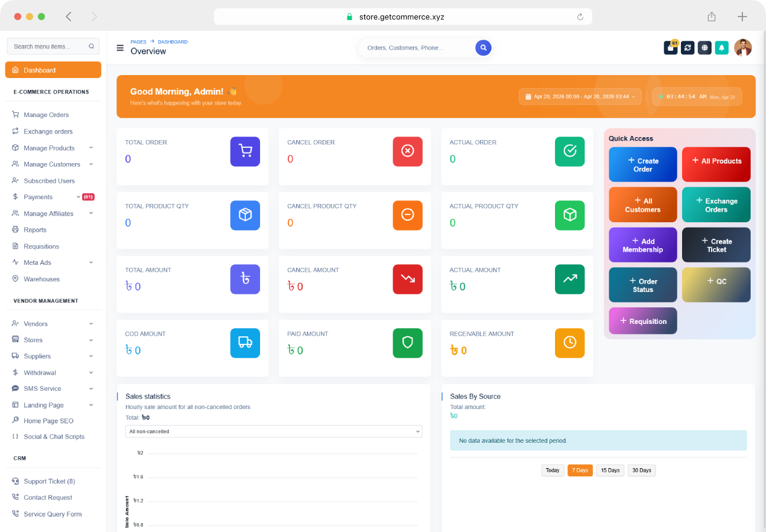766x532 pixels.
Task: Click the blue search magnifier button
Action: [x=483, y=48]
